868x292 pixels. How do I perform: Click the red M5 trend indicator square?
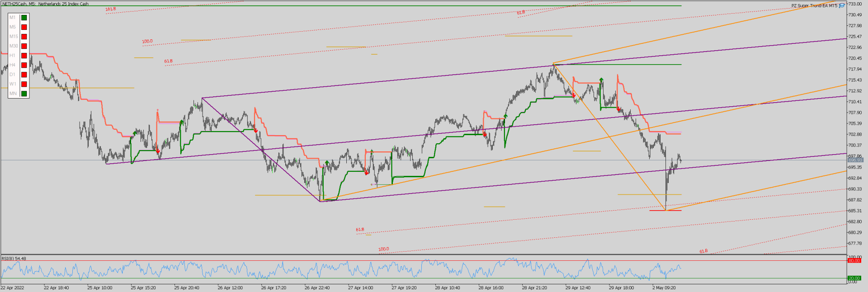pyautogui.click(x=24, y=27)
